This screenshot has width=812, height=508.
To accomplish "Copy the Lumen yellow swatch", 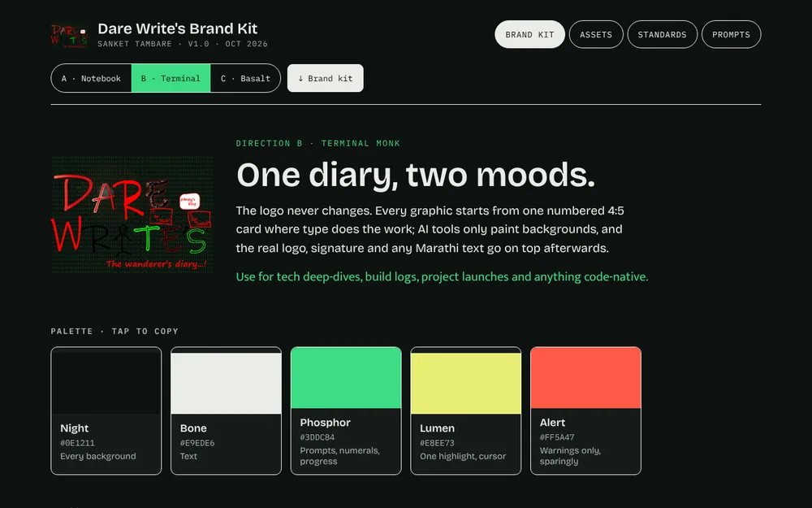I will [466, 410].
